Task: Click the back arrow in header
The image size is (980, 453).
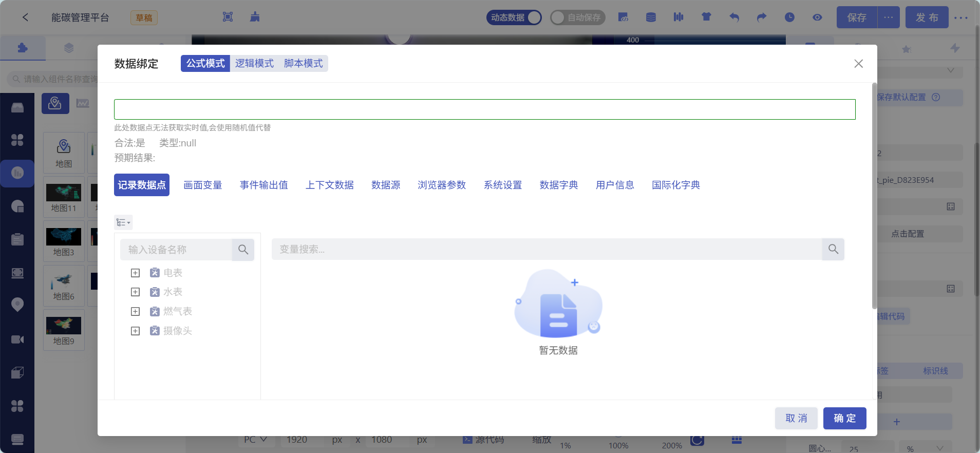Action: [25, 17]
